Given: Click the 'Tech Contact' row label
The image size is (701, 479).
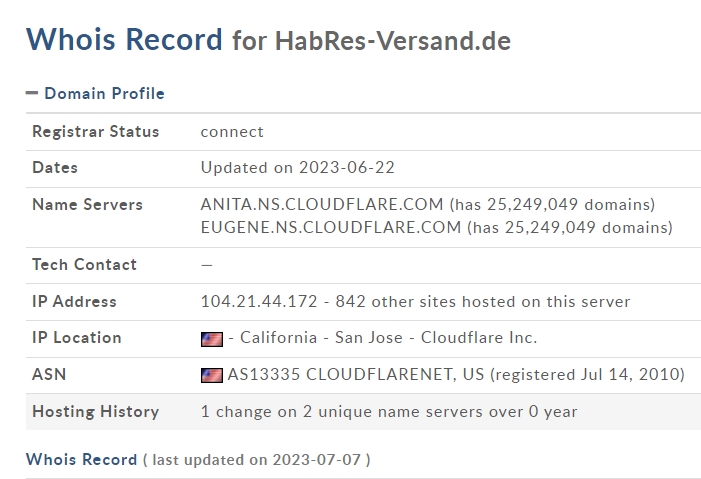Looking at the screenshot, I should pyautogui.click(x=84, y=264).
